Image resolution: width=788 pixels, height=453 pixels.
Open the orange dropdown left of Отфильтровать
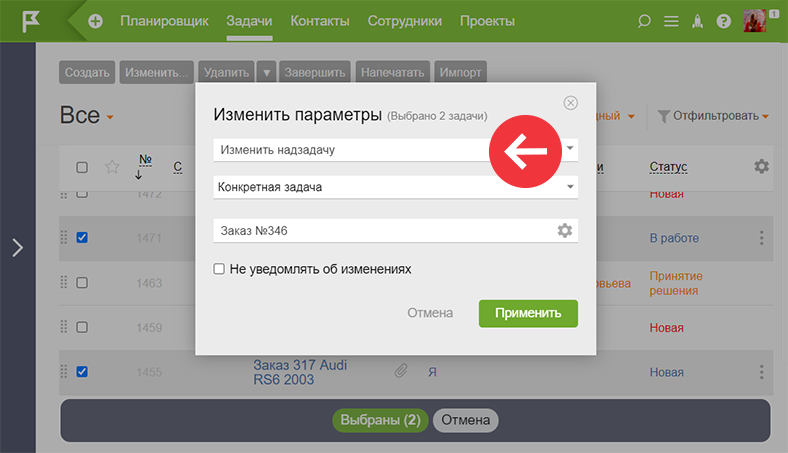click(631, 116)
